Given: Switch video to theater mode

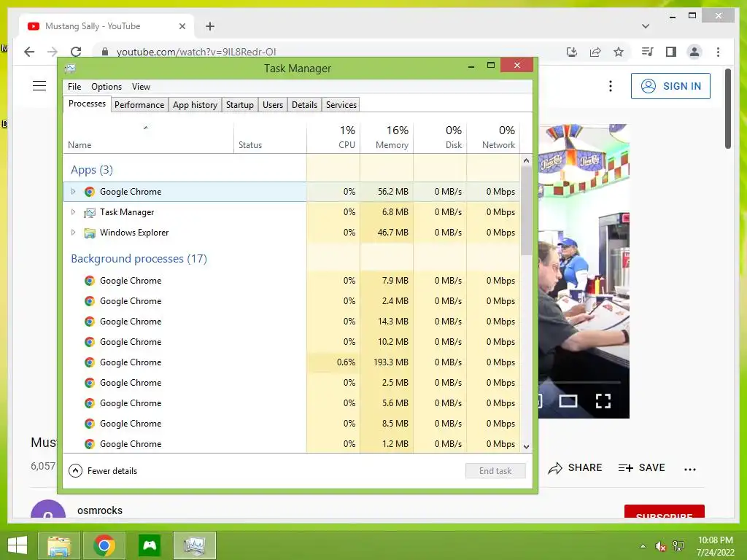Looking at the screenshot, I should (568, 401).
